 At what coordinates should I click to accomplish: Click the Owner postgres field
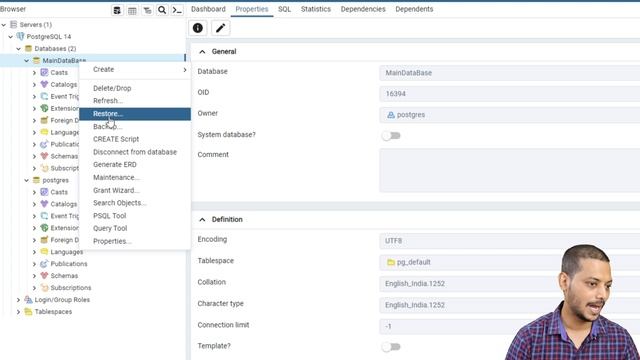click(x=509, y=115)
